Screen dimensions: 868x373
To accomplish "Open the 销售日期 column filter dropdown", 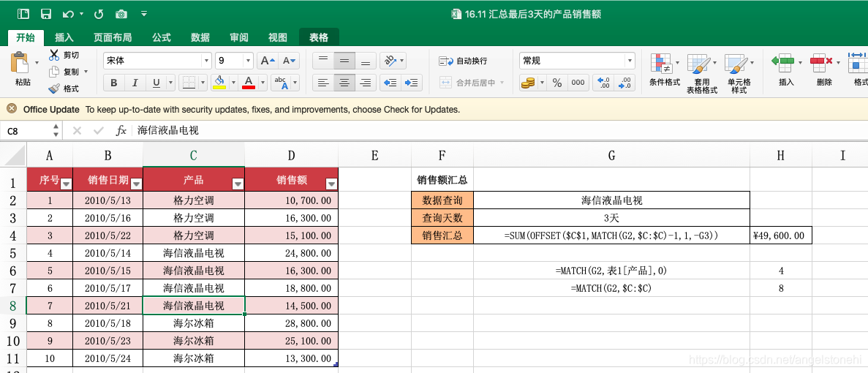I will [x=135, y=184].
